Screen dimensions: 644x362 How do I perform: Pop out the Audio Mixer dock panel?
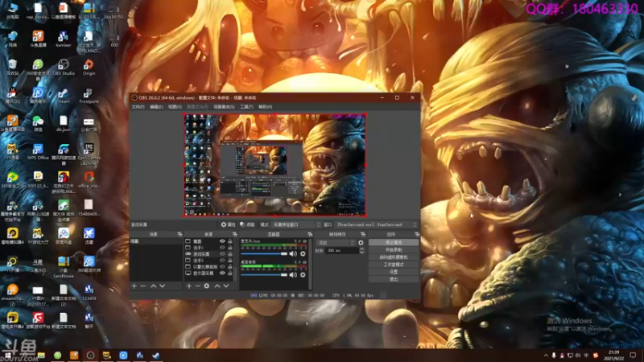[x=310, y=234]
